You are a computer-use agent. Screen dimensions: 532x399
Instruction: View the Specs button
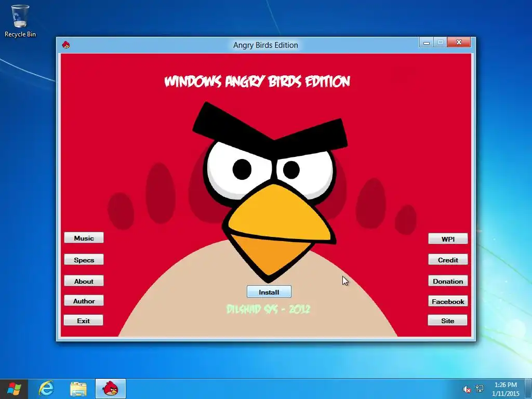(84, 260)
